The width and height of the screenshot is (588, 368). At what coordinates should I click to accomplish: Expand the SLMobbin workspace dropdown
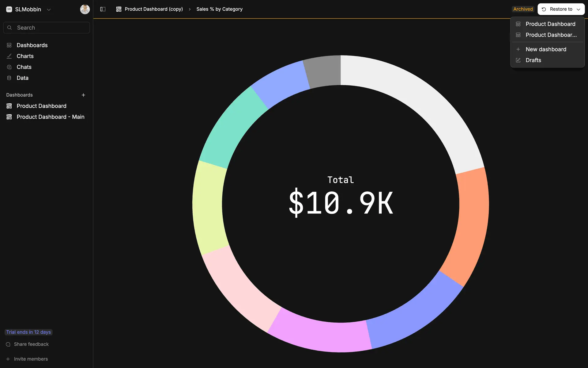pos(49,10)
